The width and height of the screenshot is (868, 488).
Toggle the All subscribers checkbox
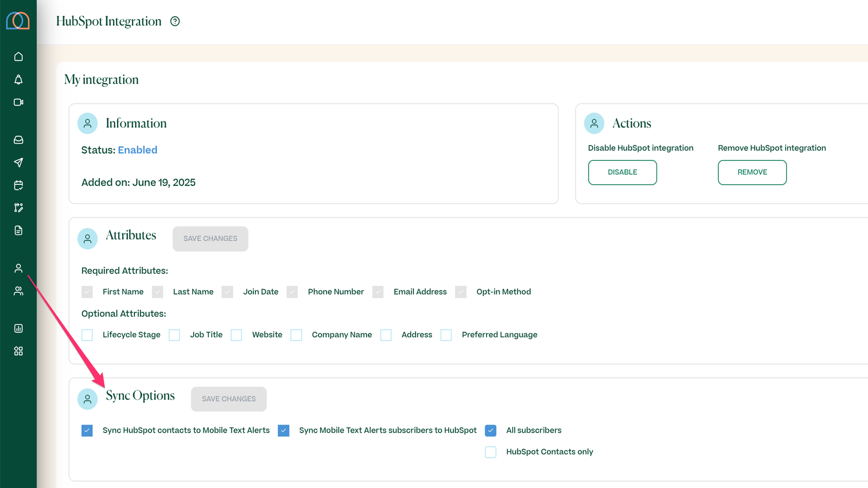[491, 431]
